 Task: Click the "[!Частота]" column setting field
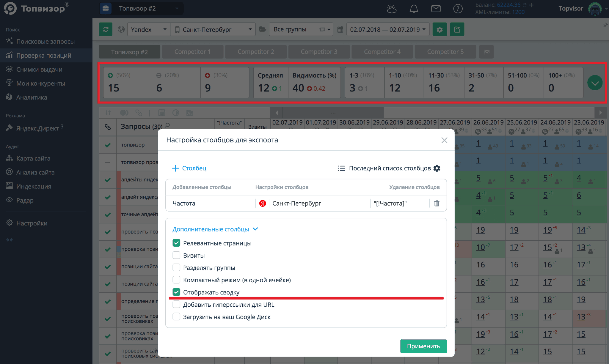pyautogui.click(x=399, y=203)
